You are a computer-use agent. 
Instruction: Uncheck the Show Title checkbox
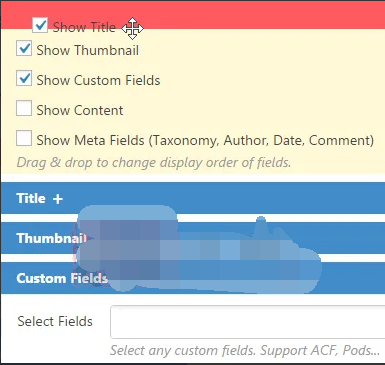(x=40, y=25)
